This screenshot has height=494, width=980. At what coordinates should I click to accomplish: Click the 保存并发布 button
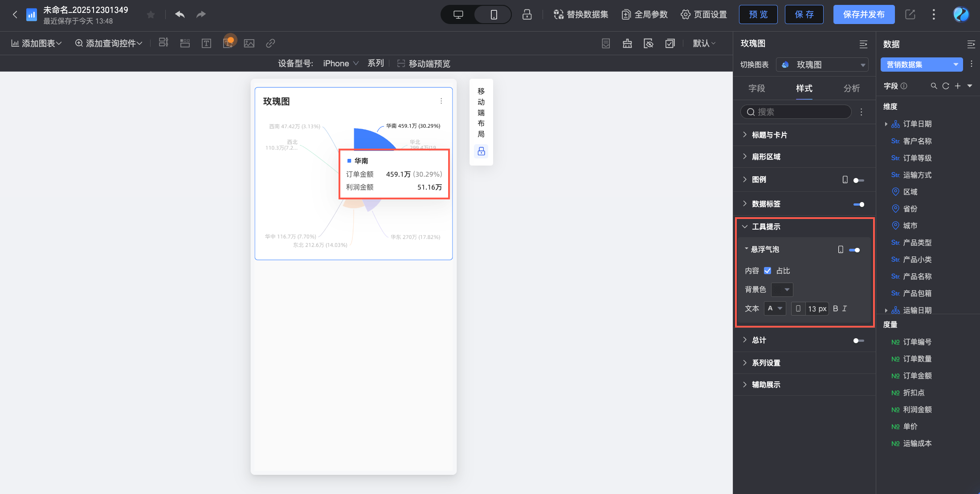coord(864,15)
